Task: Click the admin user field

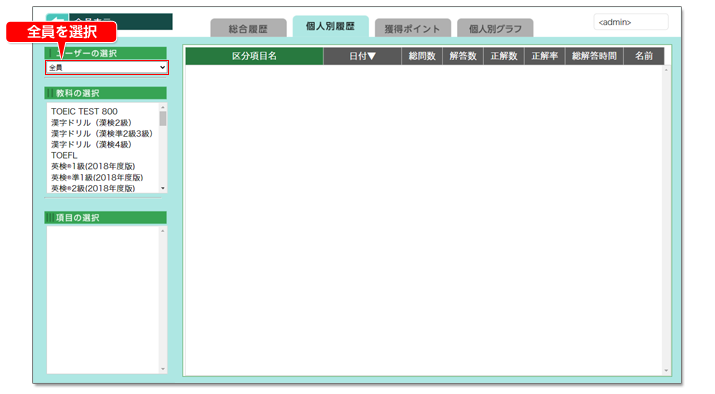Action: [x=631, y=22]
